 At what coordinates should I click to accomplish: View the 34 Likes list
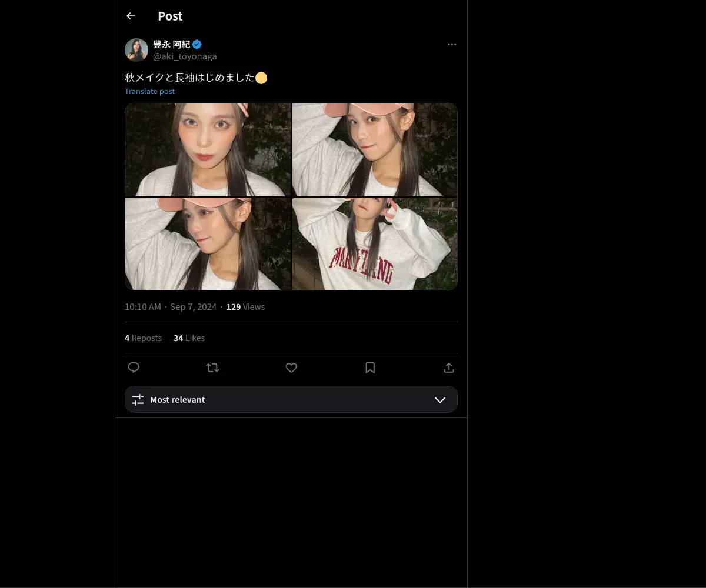click(189, 338)
